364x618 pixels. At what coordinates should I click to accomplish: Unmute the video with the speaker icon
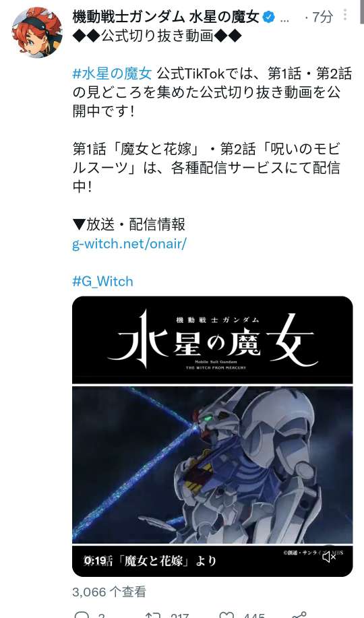click(329, 557)
